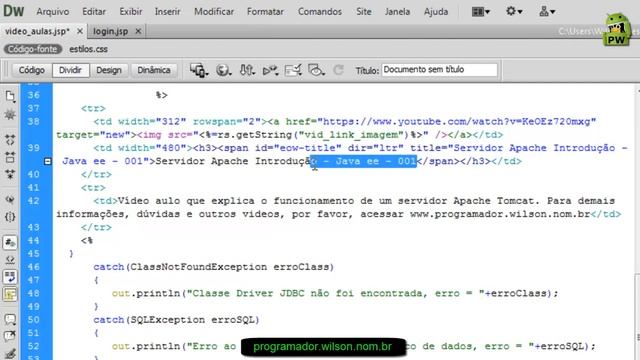Click the Refresh Design View icon
640x360 pixels.
click(x=338, y=70)
